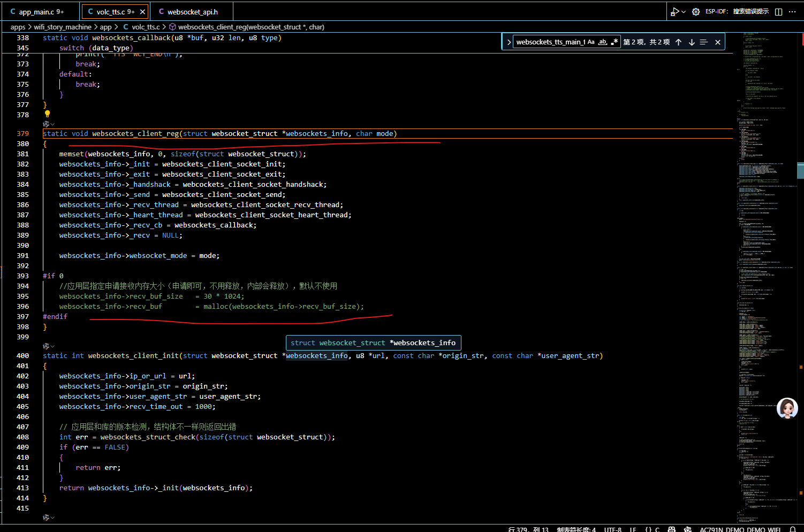The width and height of the screenshot is (804, 532).
Task: Go to previous match using up arrow
Action: click(x=678, y=42)
